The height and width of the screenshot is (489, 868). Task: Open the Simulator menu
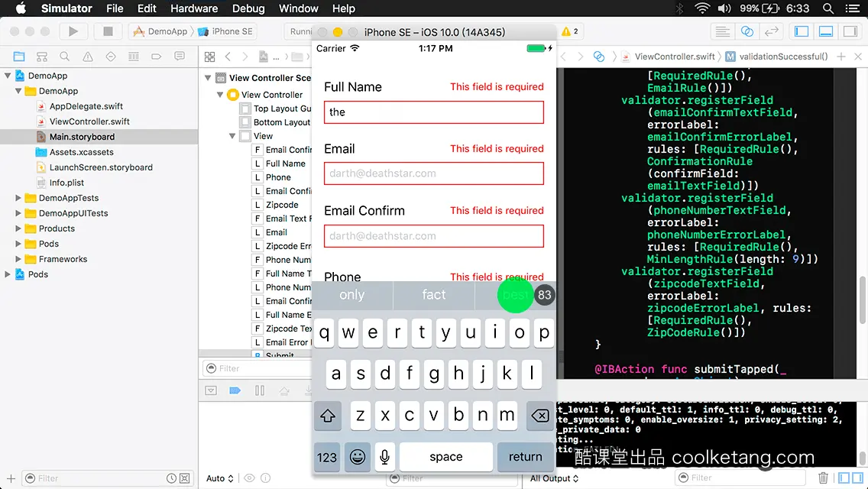(66, 8)
